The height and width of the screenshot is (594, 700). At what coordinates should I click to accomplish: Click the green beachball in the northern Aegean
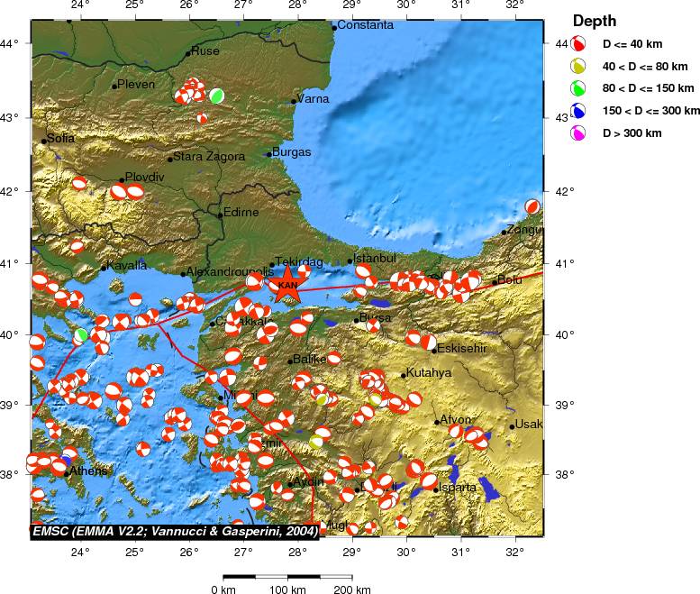pos(81,335)
